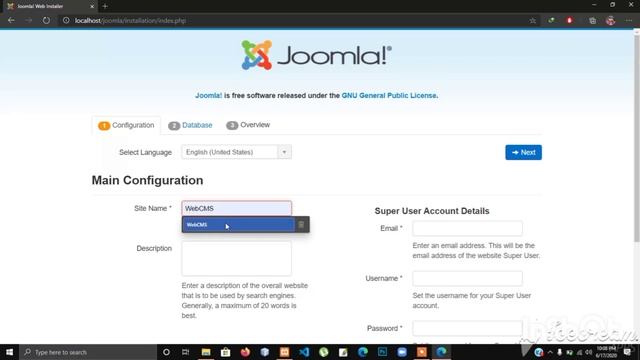This screenshot has width=640, height=360.
Task: Open the taskbar clock and date
Action: [x=606, y=352]
